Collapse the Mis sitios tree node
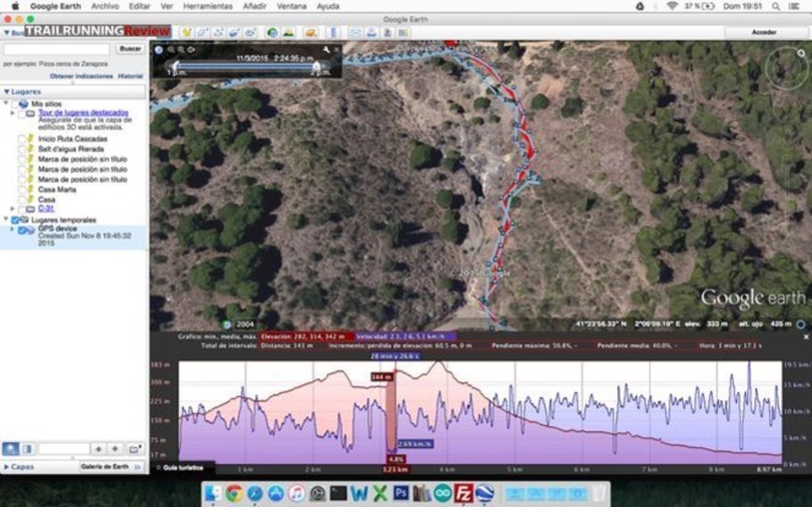The height and width of the screenshot is (507, 812). pos(6,104)
